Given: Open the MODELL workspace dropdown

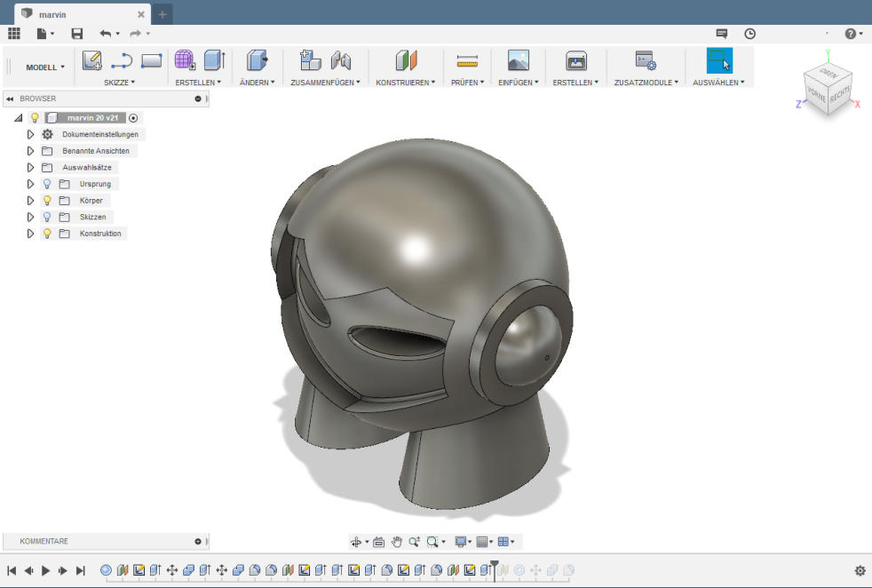Looking at the screenshot, I should click(x=45, y=68).
